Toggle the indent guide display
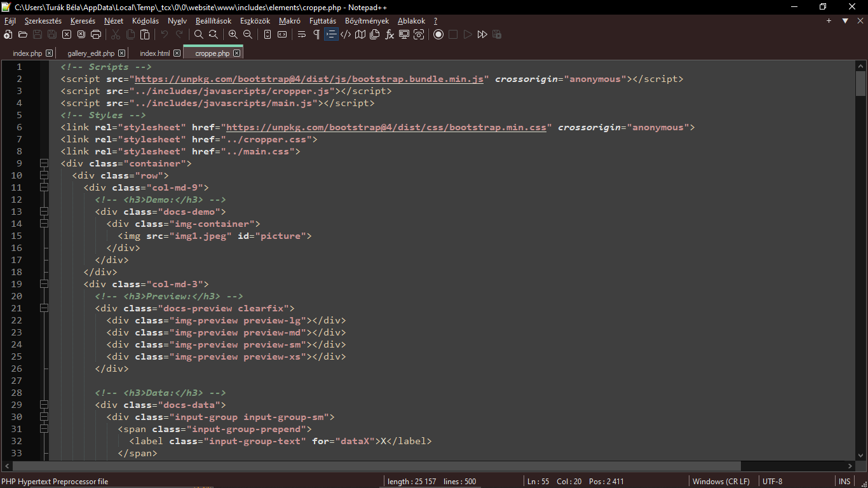Image resolution: width=868 pixels, height=488 pixels. click(x=331, y=34)
